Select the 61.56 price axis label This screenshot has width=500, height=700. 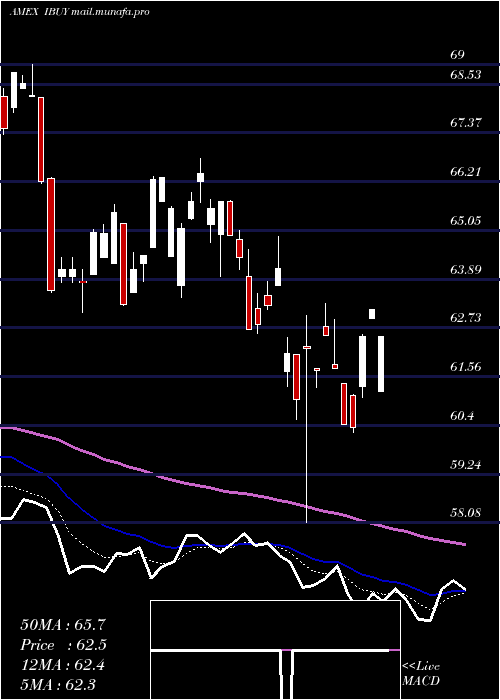point(466,367)
